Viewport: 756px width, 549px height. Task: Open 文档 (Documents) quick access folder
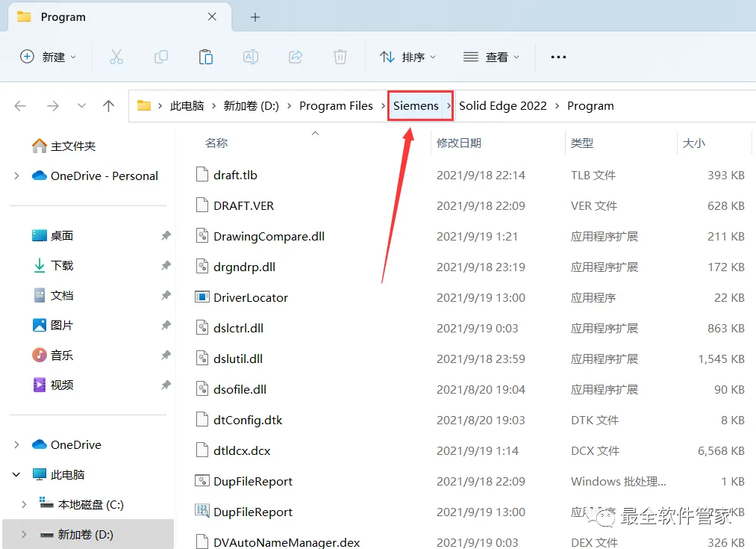53,295
